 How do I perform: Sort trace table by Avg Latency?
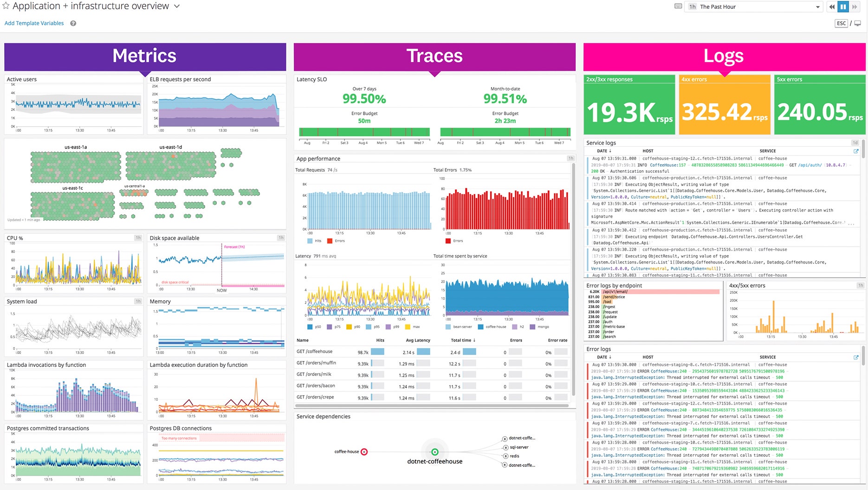click(x=418, y=340)
